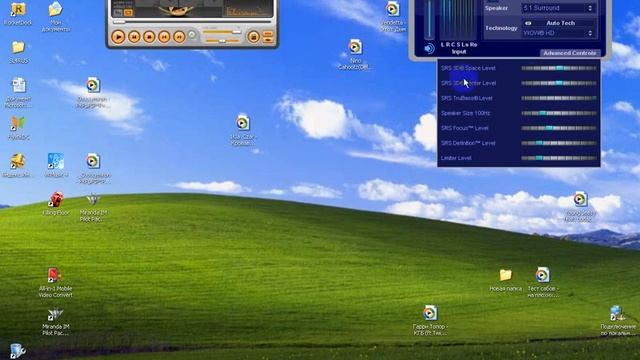The width and height of the screenshot is (640, 360).
Task: Toggle the small orange button under player display
Action: (x=128, y=13)
